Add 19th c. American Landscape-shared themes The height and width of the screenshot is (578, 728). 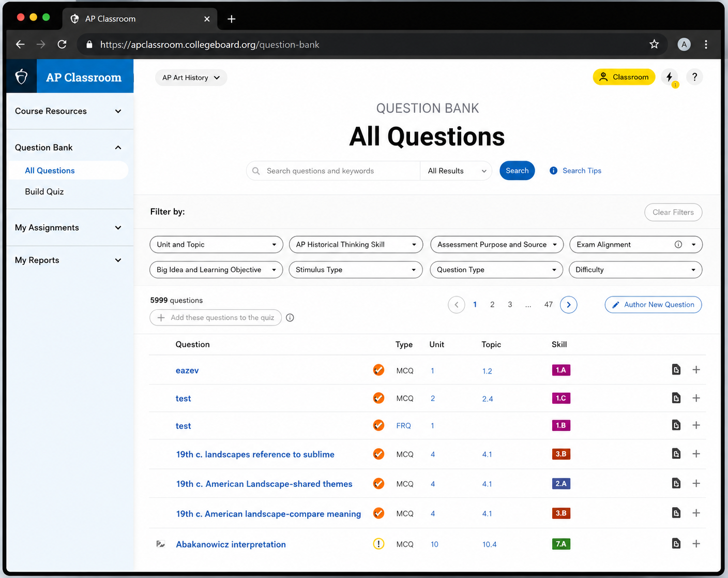pyautogui.click(x=696, y=483)
